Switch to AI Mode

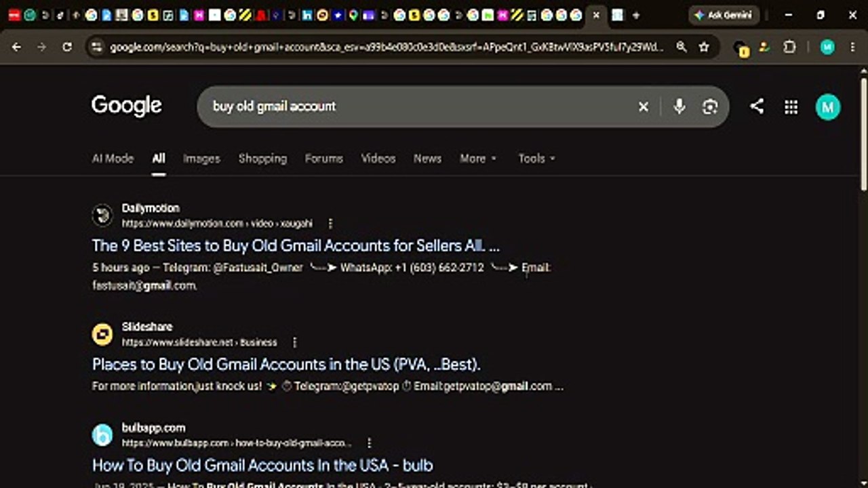[x=113, y=158]
